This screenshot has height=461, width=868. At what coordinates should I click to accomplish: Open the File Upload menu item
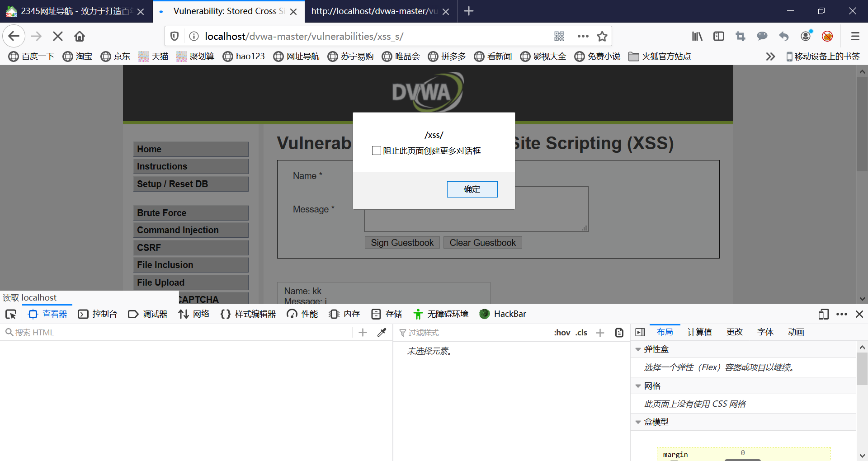pyautogui.click(x=191, y=282)
